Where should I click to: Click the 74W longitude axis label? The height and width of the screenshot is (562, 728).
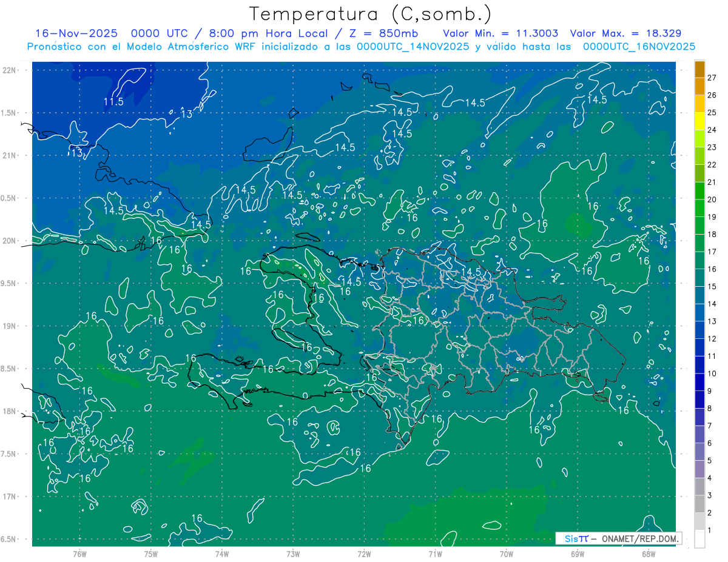[222, 554]
